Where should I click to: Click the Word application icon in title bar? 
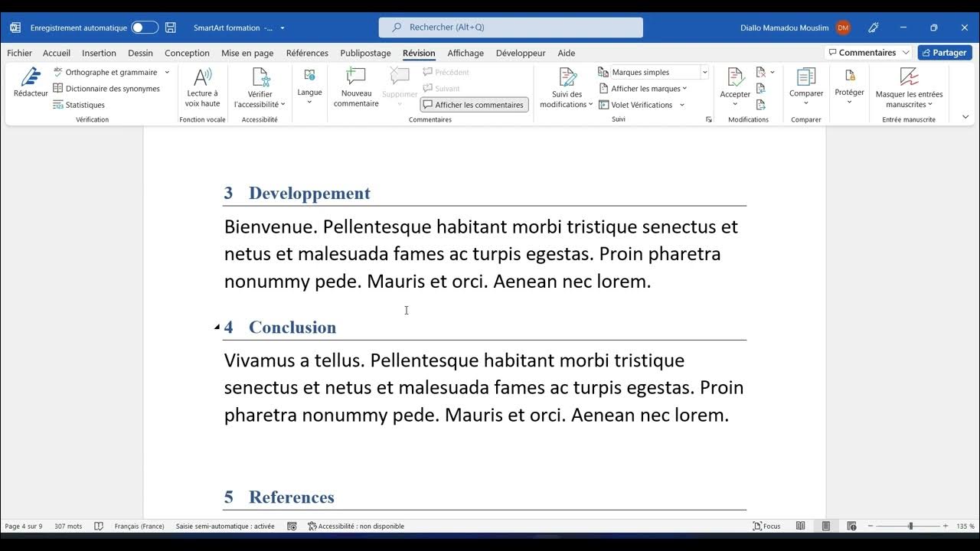pos(15,28)
